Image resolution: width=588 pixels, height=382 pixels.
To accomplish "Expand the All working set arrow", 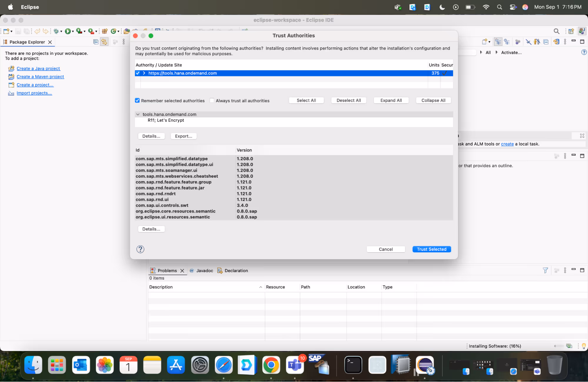I will pos(481,52).
